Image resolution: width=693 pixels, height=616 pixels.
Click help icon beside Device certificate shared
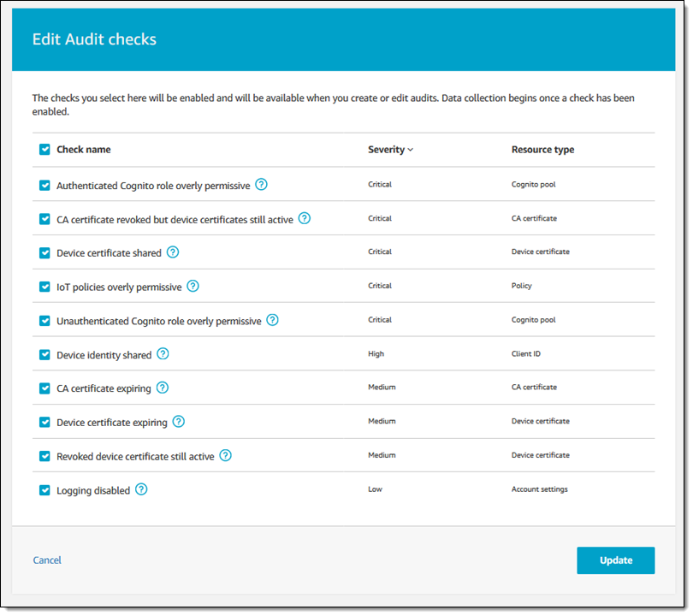173,252
